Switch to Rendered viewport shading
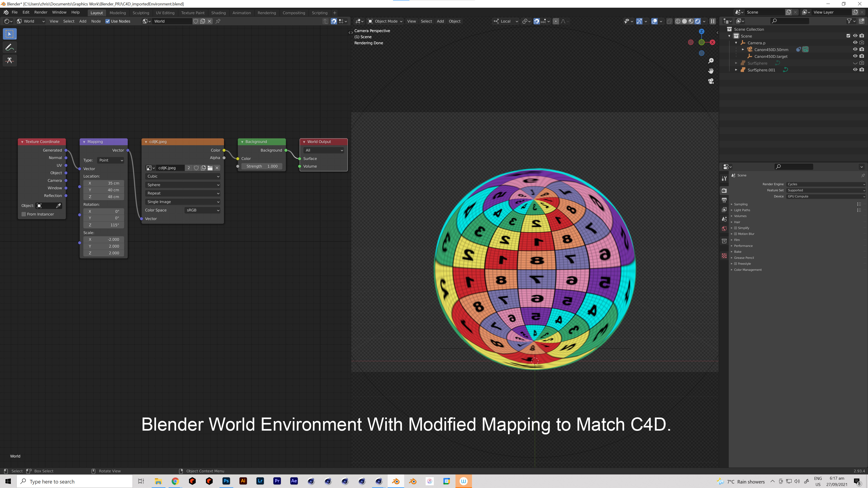Screen dimensions: 868x488 point(698,21)
